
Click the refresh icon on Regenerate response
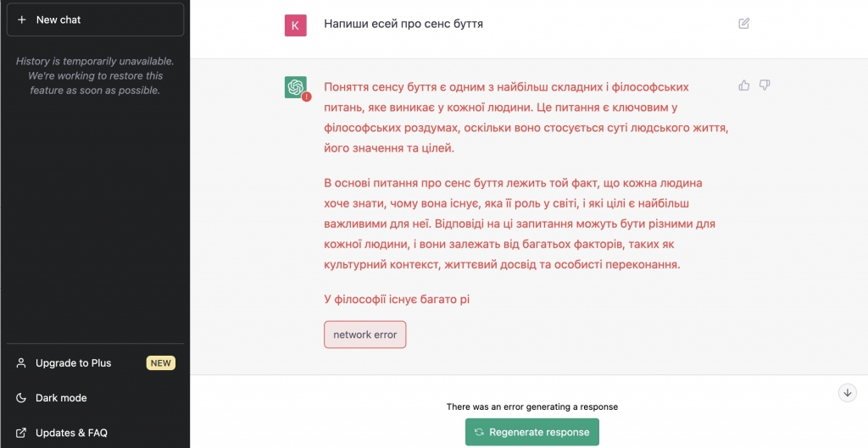[x=480, y=432]
